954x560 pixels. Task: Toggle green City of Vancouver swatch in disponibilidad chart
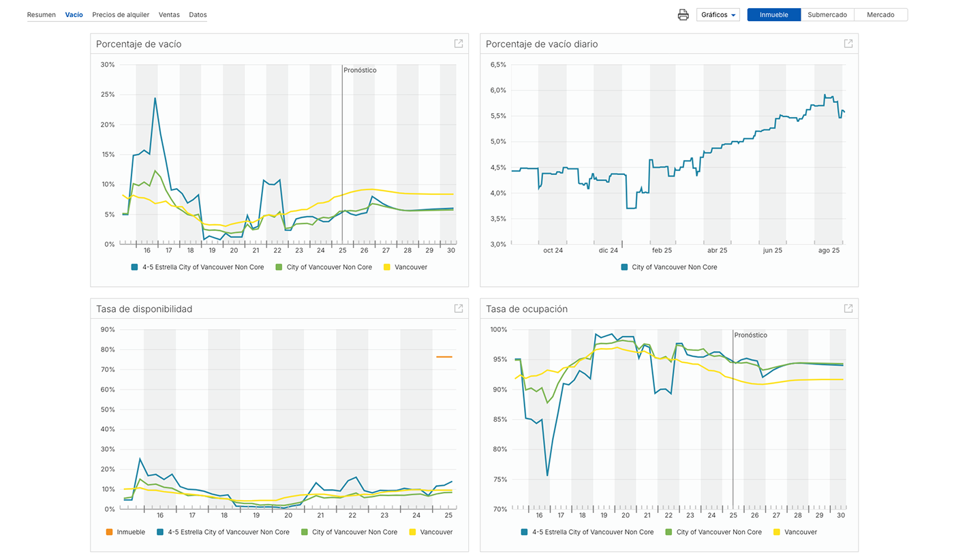pyautogui.click(x=305, y=532)
